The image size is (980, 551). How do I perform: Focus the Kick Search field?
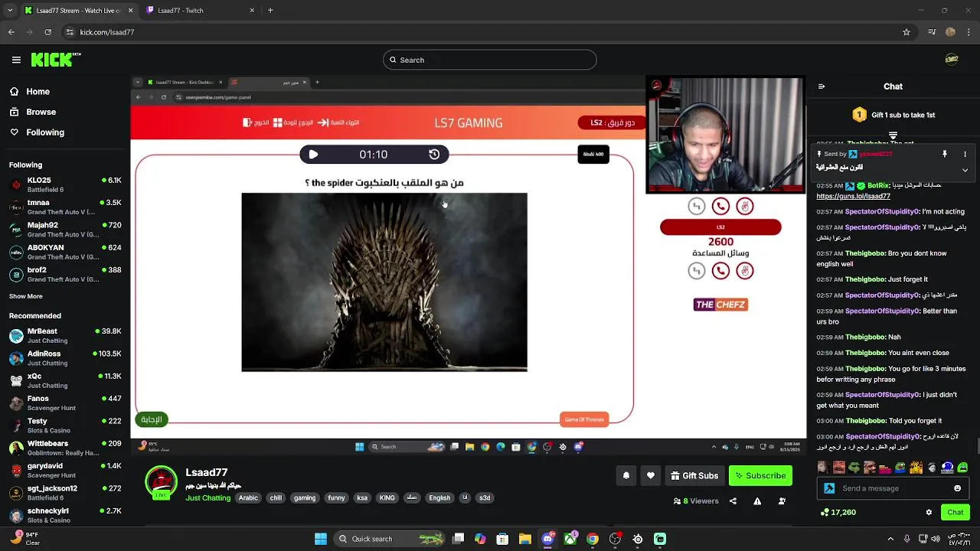[x=489, y=60]
